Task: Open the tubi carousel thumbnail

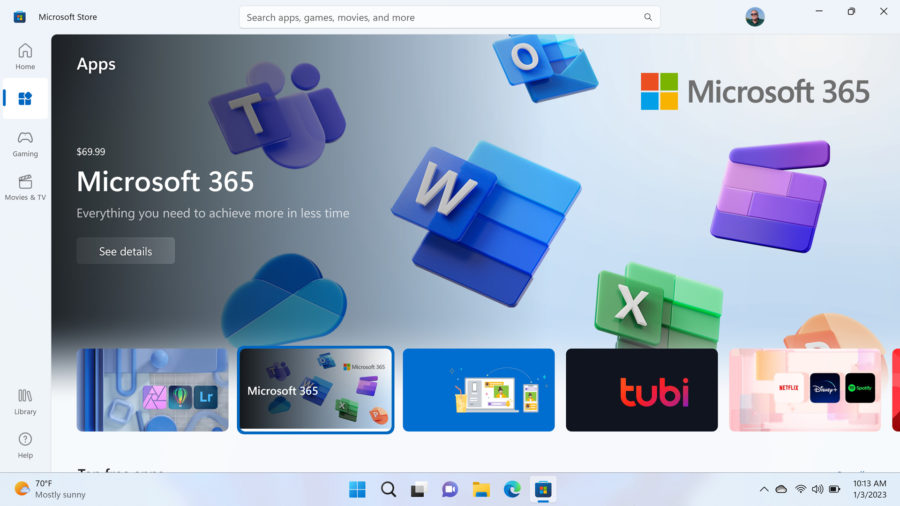Action: tap(642, 390)
